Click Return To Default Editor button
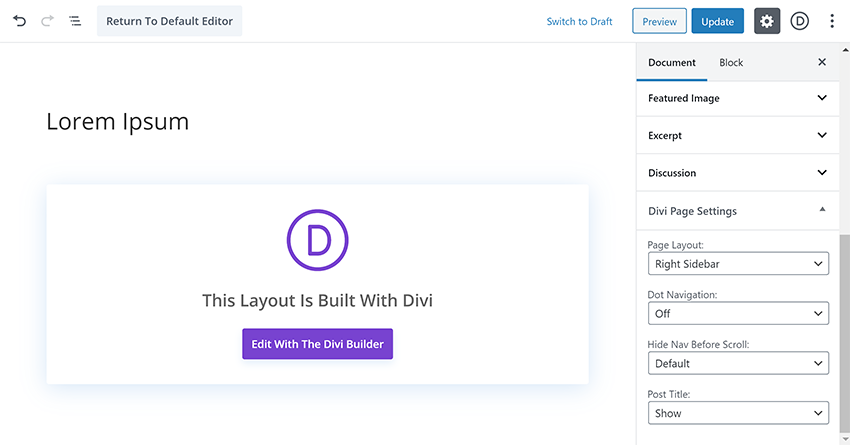This screenshot has width=850, height=445. point(170,21)
